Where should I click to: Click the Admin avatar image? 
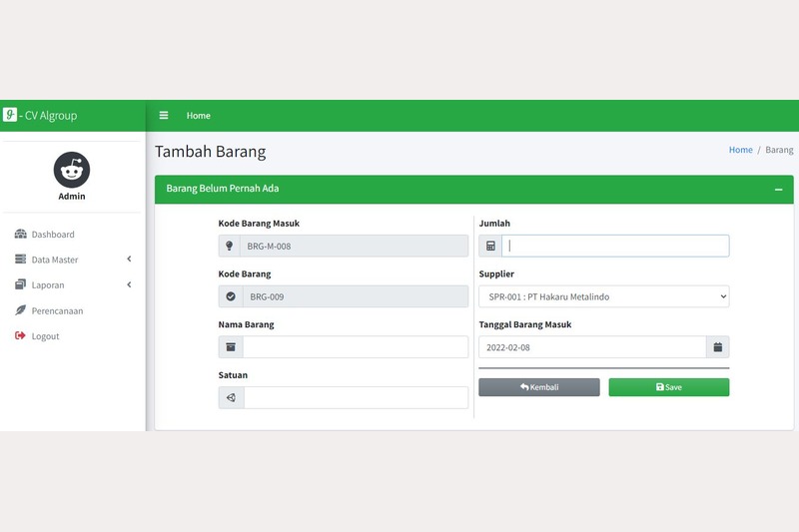pos(72,171)
